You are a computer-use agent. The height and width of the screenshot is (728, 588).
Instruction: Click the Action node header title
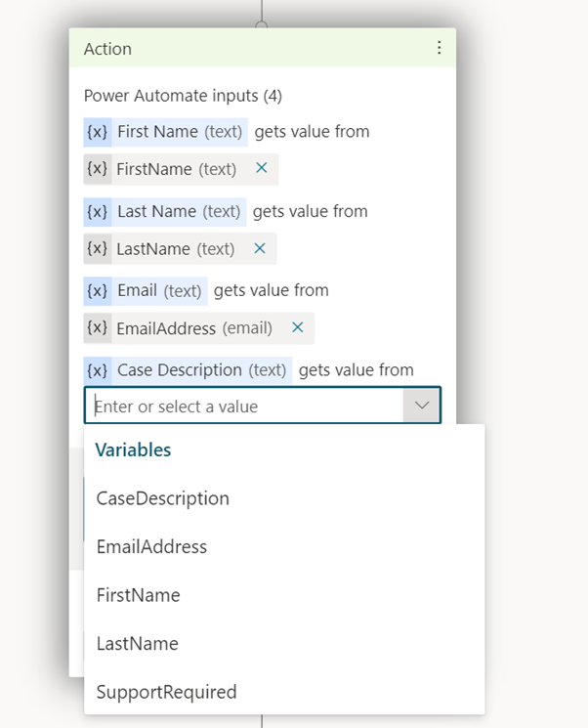pyautogui.click(x=107, y=49)
